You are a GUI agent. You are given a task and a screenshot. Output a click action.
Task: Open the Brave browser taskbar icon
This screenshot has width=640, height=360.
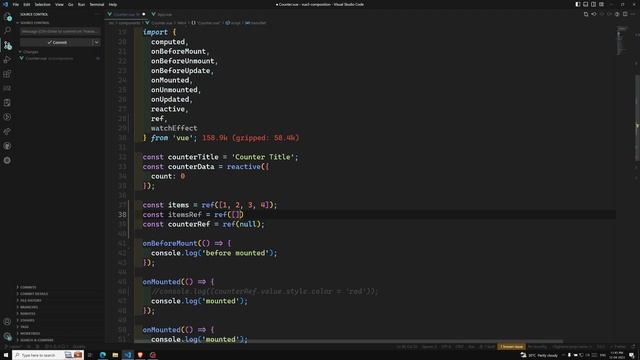coord(140,355)
